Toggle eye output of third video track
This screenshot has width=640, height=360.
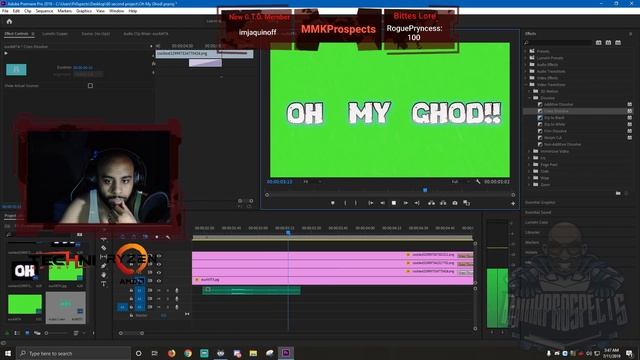click(159, 272)
